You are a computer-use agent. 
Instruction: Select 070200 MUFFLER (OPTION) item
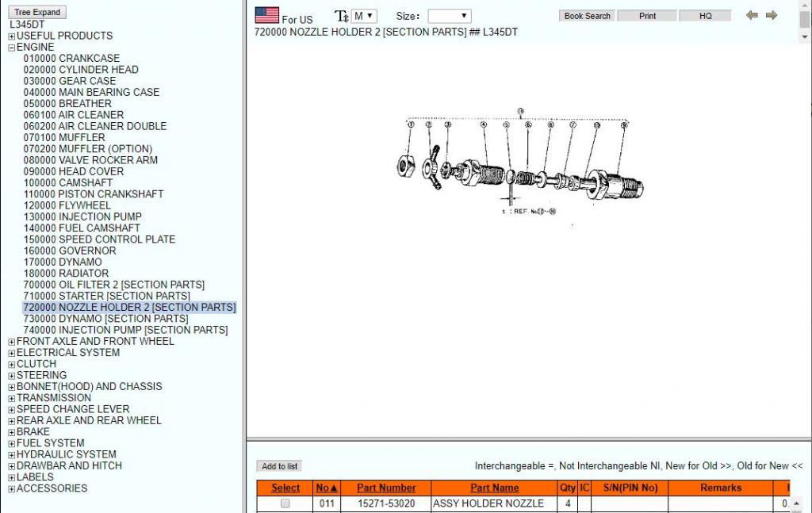point(88,149)
